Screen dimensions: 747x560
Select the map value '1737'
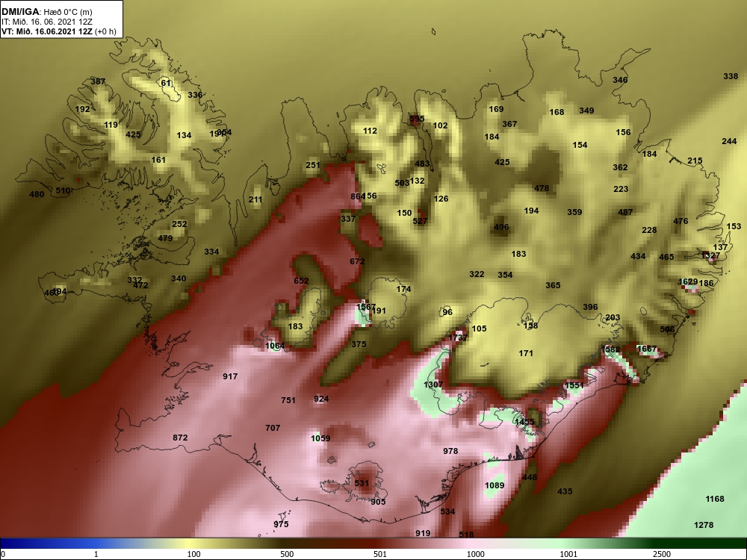point(458,337)
